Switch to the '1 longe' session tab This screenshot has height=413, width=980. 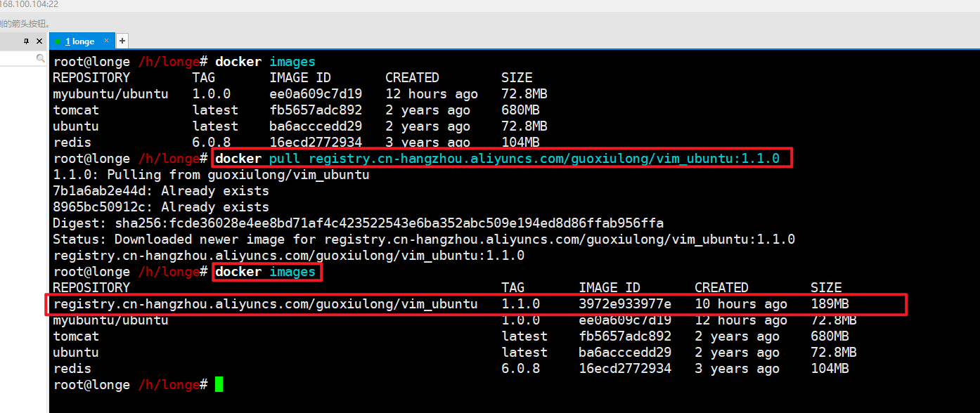click(83, 41)
